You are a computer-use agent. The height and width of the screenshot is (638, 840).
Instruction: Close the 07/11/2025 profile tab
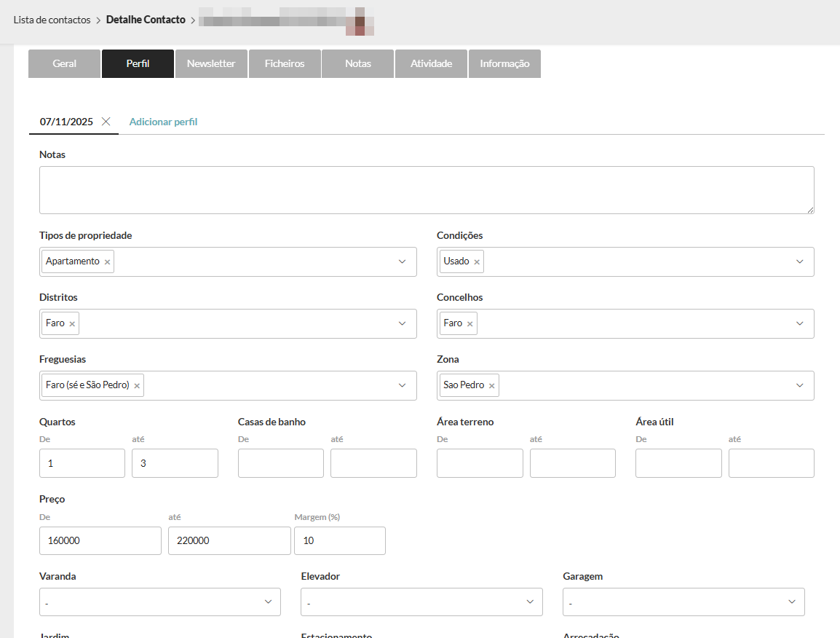tap(106, 122)
